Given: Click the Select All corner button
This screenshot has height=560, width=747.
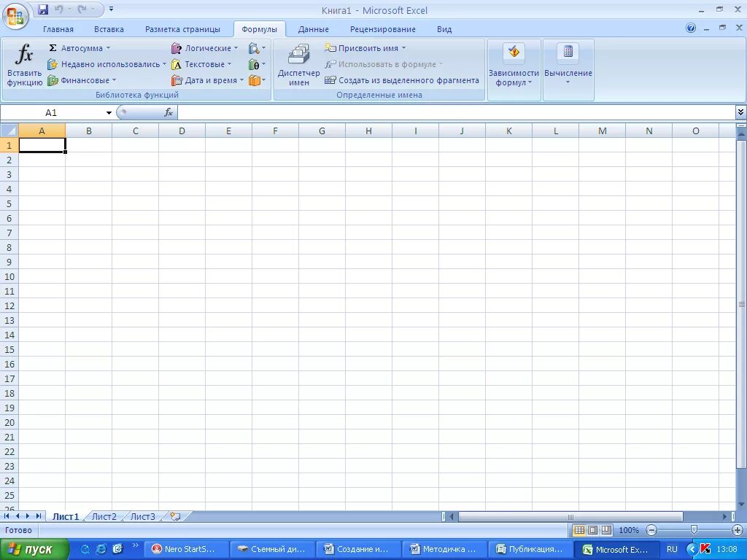Looking at the screenshot, I should [9, 131].
